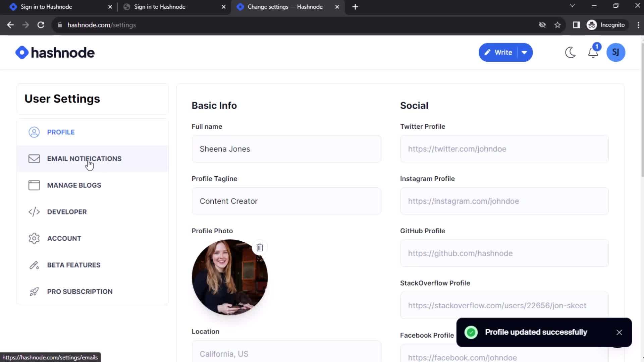The height and width of the screenshot is (362, 644).
Task: Open the Pro Subscription section
Action: tap(93, 292)
